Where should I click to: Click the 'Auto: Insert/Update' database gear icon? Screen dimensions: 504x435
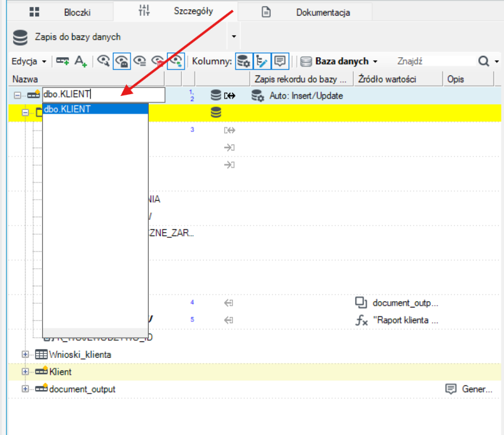coord(257,95)
